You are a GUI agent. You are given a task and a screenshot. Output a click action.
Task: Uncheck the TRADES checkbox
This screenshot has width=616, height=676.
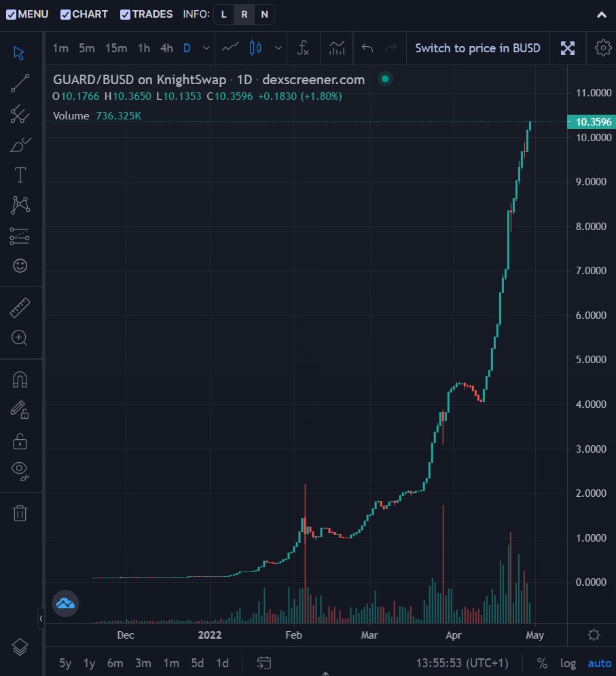point(125,15)
